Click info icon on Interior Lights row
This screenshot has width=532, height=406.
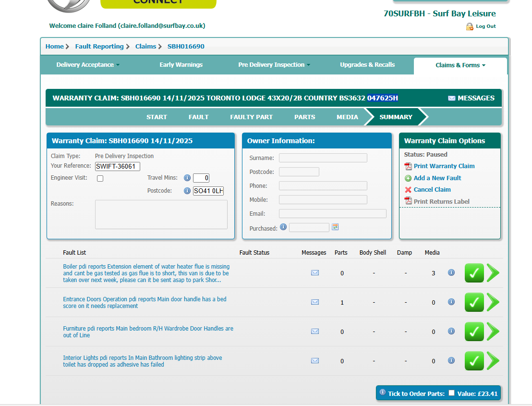(451, 360)
